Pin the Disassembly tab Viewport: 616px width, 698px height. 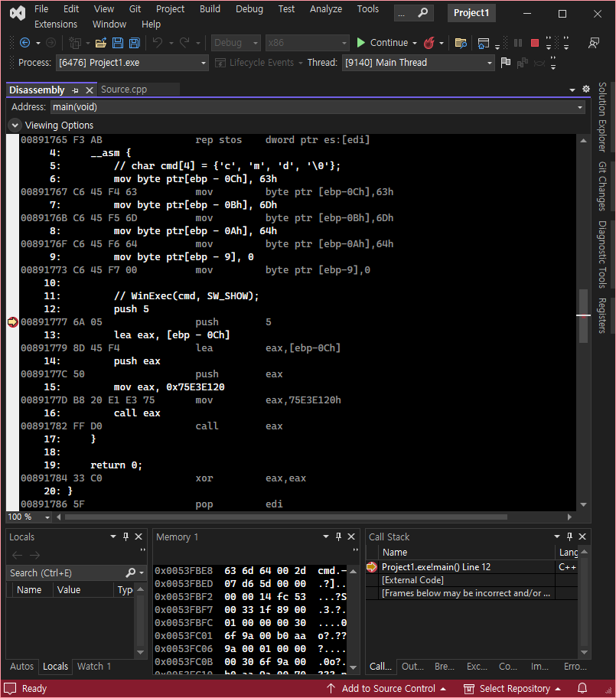pos(75,90)
